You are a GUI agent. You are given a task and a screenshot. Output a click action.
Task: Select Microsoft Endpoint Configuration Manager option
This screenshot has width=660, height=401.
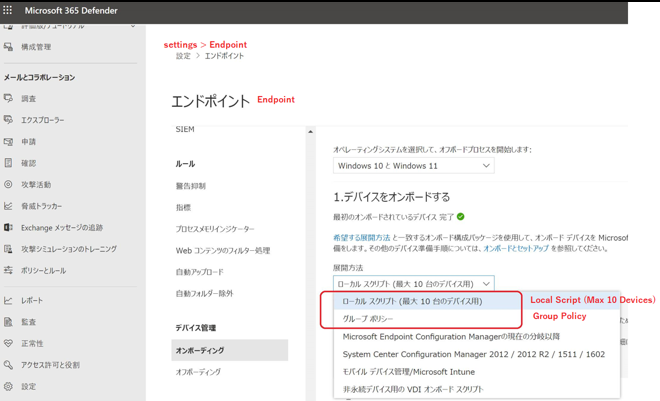pos(477,337)
